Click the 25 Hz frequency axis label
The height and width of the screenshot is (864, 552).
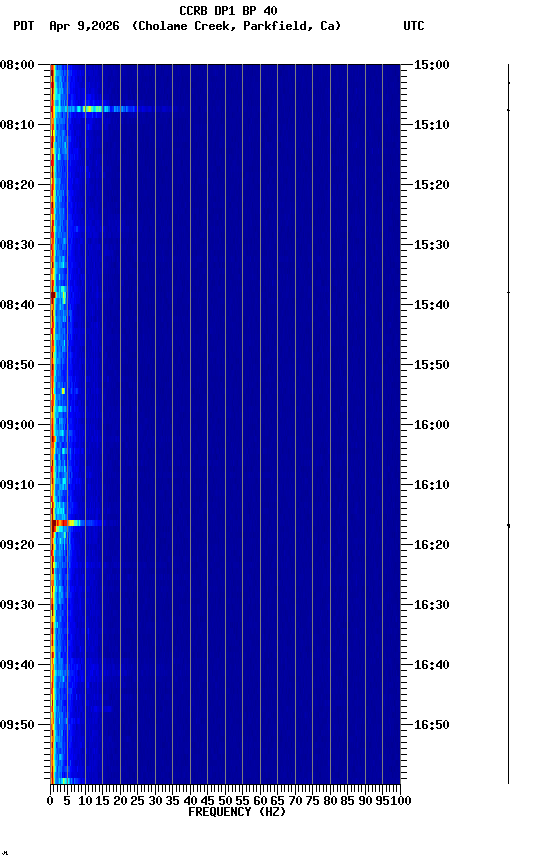click(x=138, y=801)
